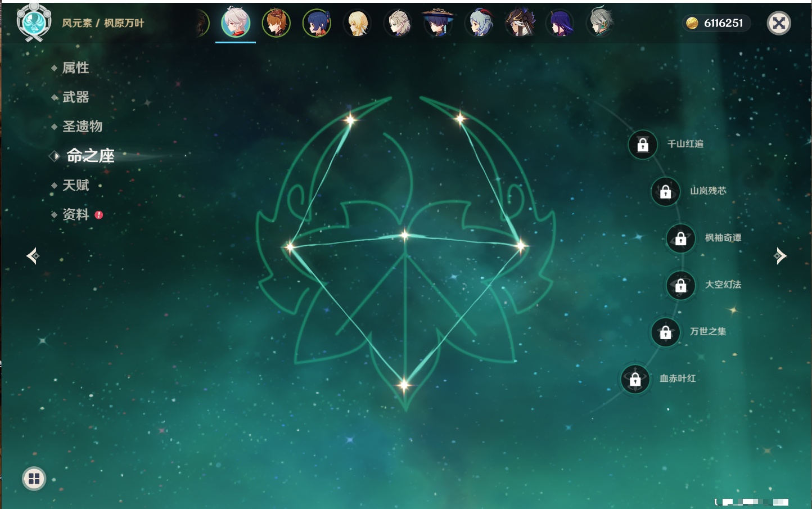The height and width of the screenshot is (509, 812).
Task: Click the gold Mora coin icon
Action: 692,23
